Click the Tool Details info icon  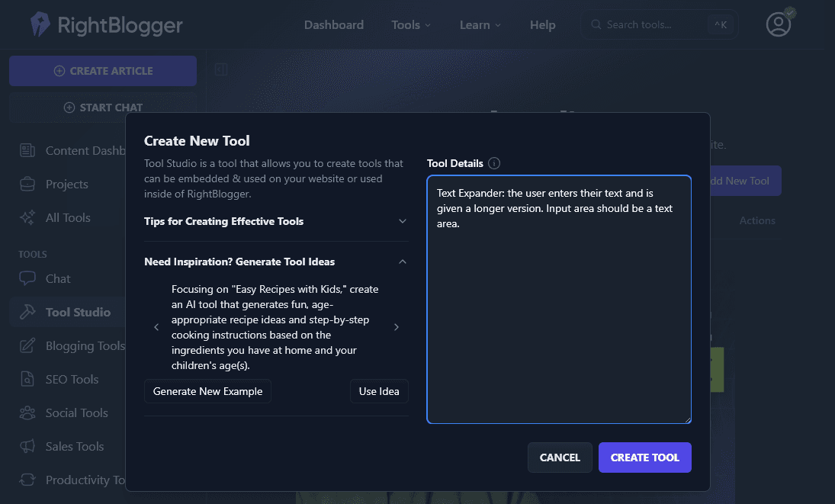point(494,163)
